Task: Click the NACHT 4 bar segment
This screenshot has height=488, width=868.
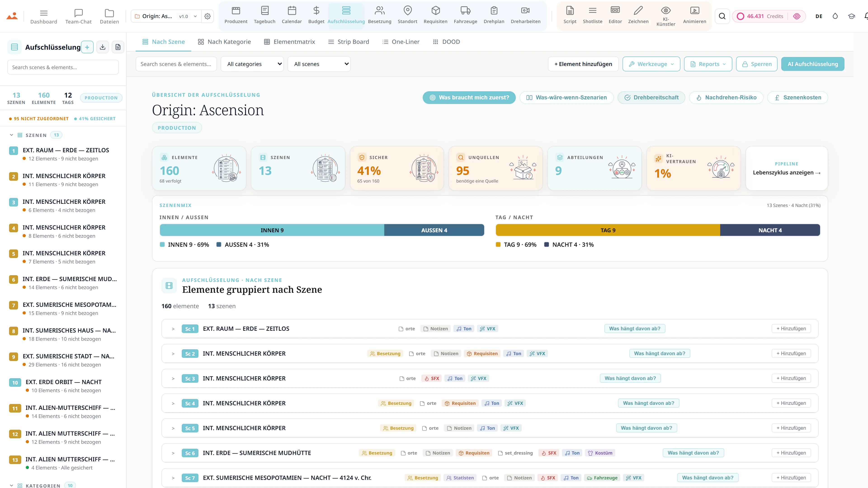Action: click(x=770, y=230)
